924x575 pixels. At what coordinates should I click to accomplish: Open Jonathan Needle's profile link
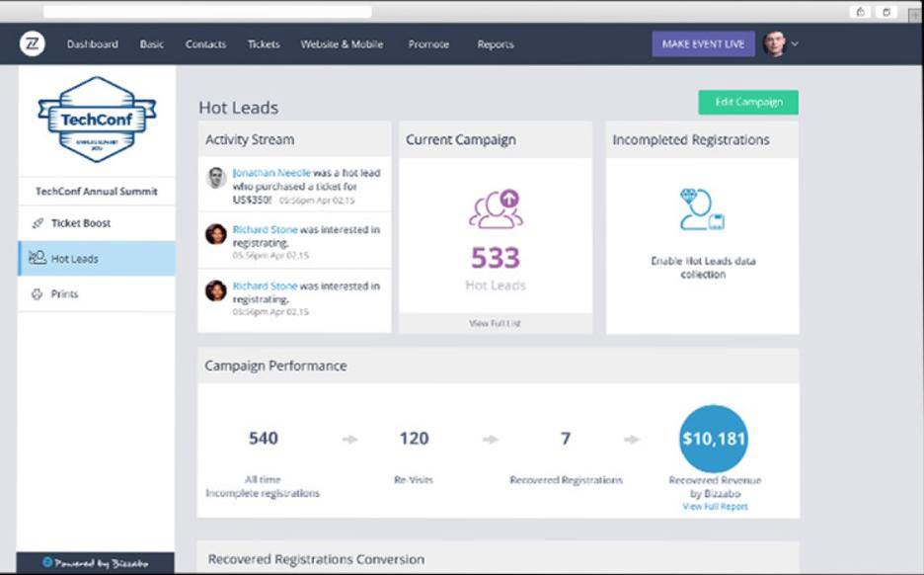[271, 173]
